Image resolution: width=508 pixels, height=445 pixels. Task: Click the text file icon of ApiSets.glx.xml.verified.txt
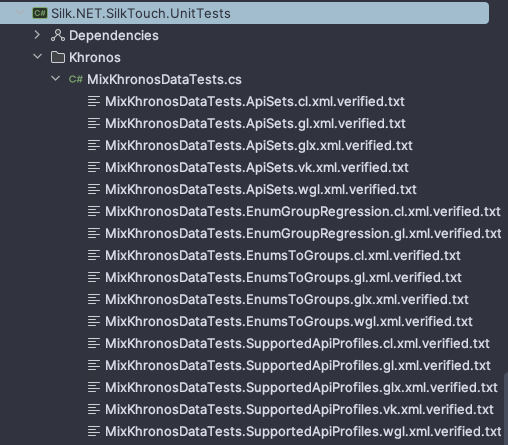94,145
